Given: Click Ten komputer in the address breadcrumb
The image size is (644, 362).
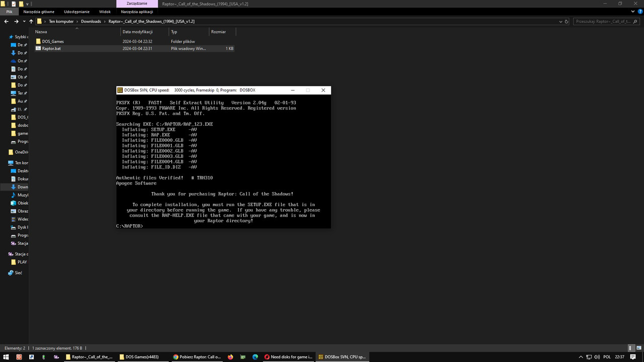Looking at the screenshot, I should 61,22.
